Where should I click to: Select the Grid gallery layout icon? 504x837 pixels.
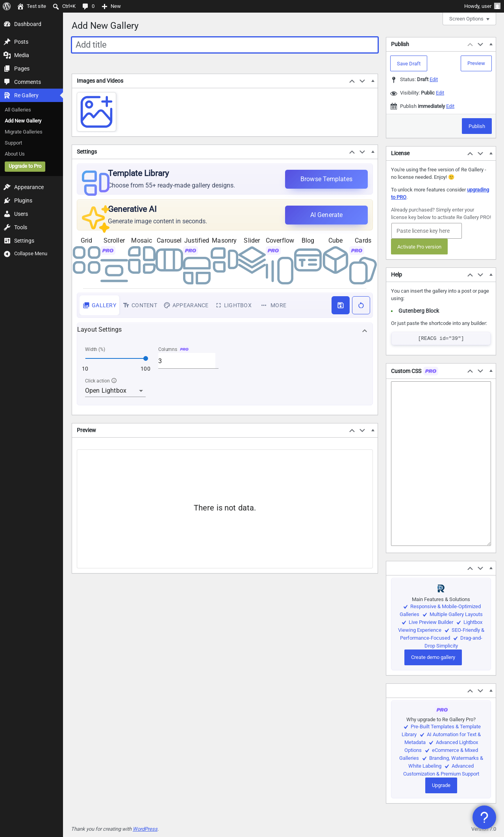[87, 260]
